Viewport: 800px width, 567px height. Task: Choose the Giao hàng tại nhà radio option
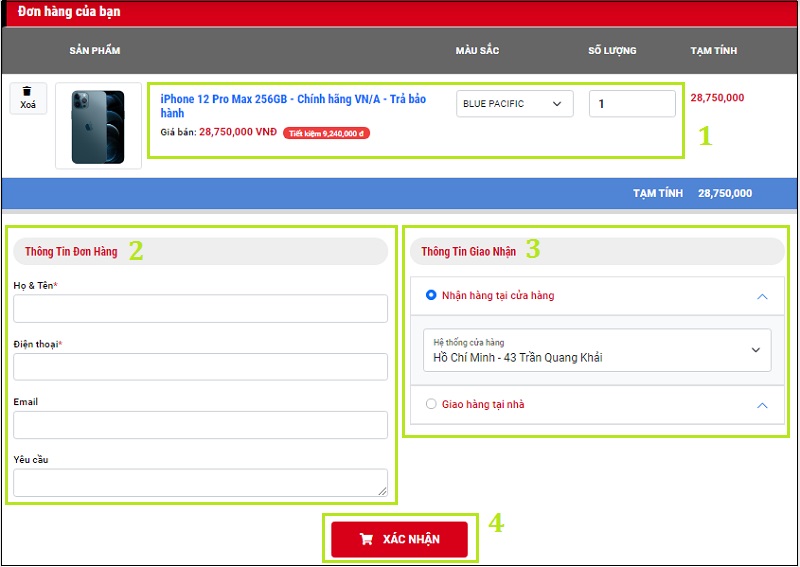431,405
